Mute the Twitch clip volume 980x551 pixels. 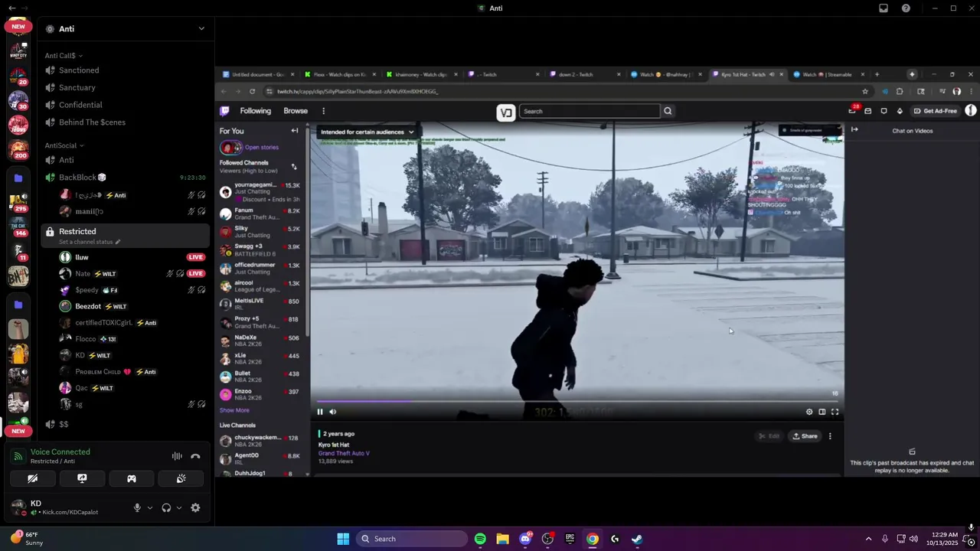point(332,412)
